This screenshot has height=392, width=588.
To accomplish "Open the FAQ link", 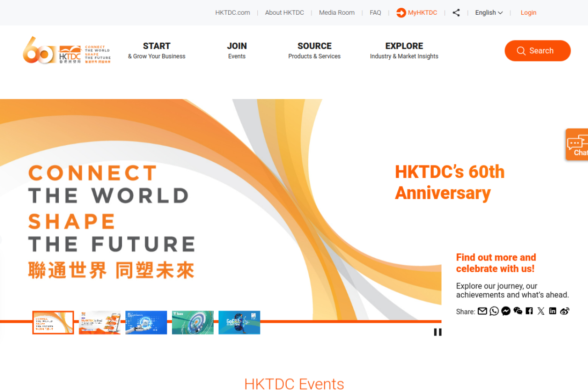I will pos(375,13).
